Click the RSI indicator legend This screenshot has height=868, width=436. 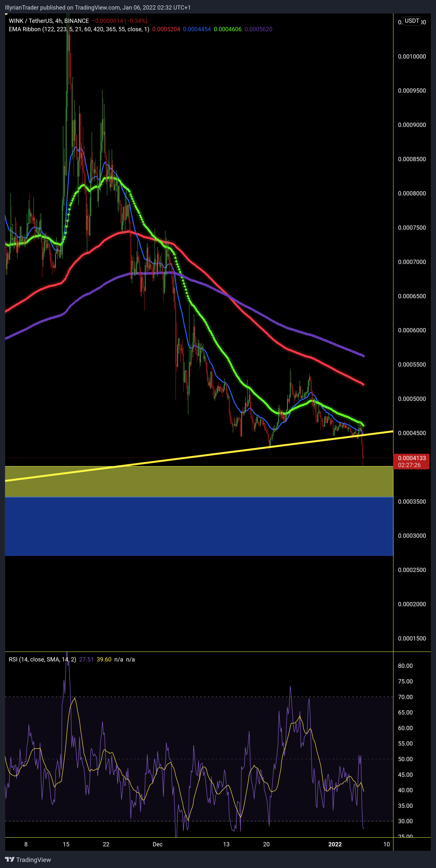pyautogui.click(x=42, y=659)
